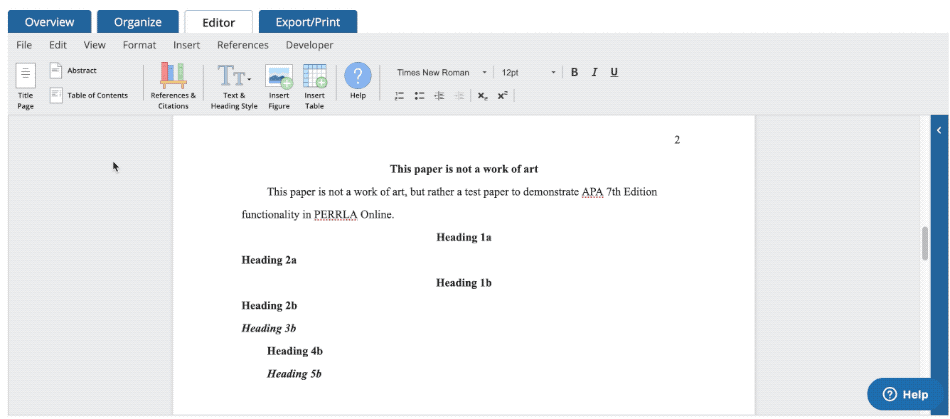950x419 pixels.
Task: Apply bulleted list
Action: [x=419, y=96]
